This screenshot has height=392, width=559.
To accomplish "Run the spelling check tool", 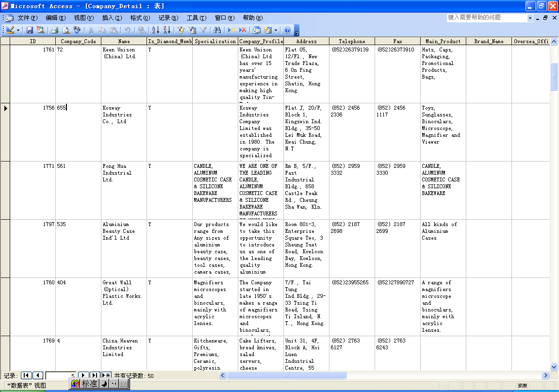I will point(77,30).
